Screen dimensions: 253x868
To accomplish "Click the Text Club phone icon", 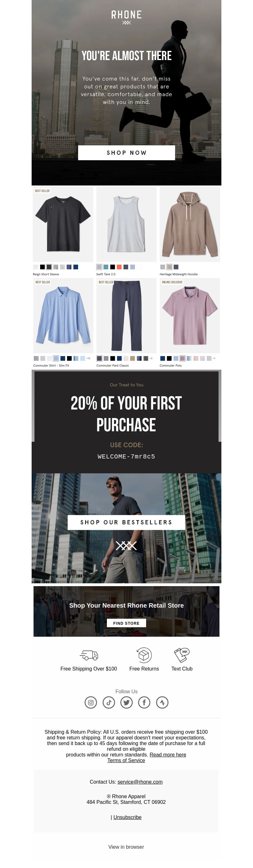I will (x=182, y=655).
